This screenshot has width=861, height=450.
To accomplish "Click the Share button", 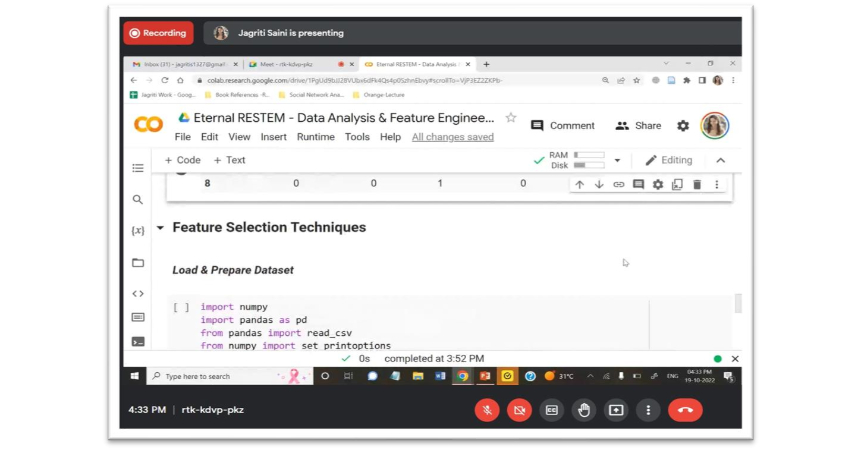I will [638, 126].
